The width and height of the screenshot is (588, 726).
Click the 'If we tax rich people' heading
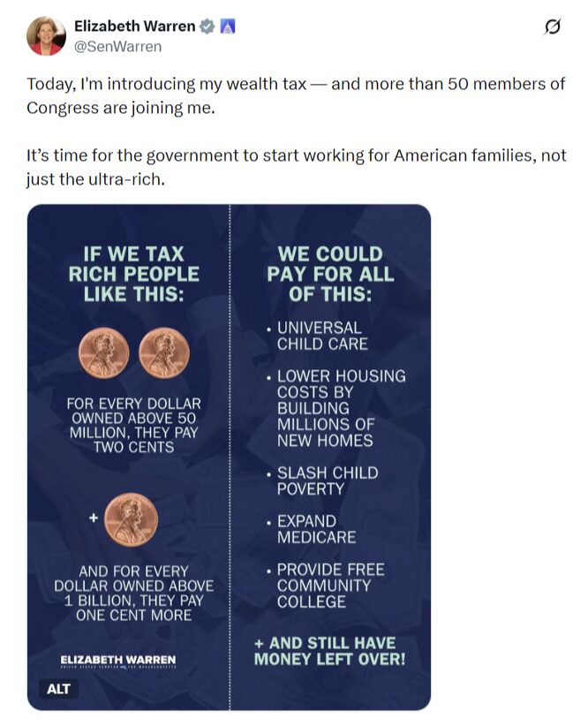[133, 276]
